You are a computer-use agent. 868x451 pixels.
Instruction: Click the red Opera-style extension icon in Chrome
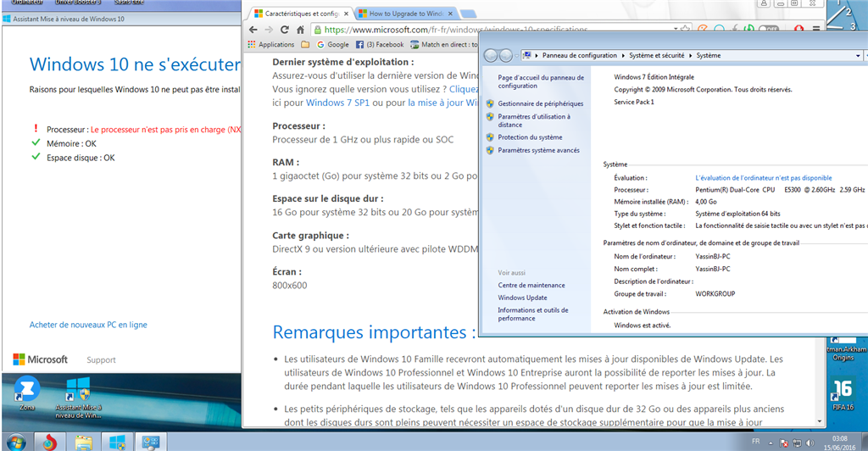point(798,29)
